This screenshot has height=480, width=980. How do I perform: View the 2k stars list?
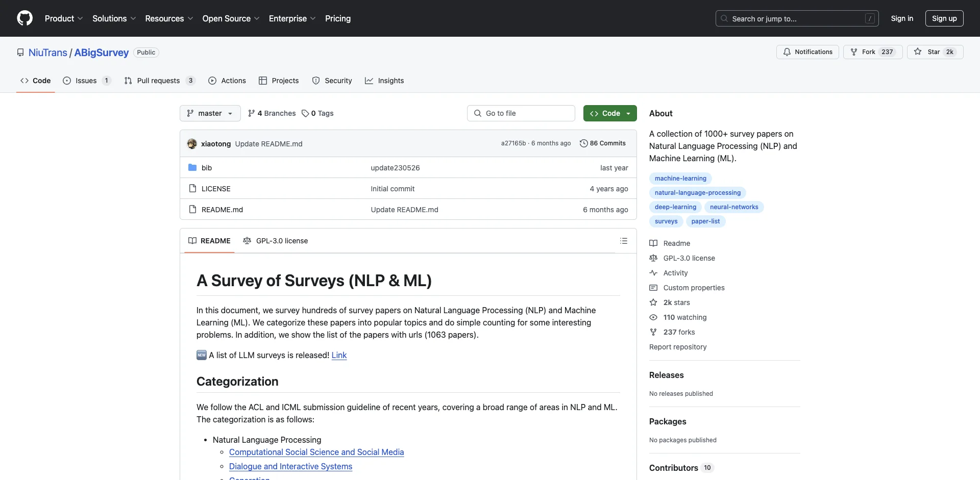coord(670,302)
